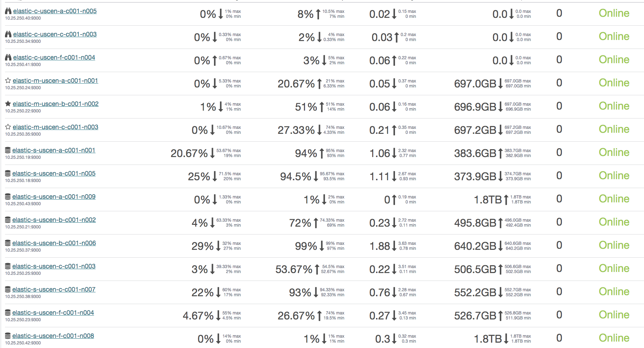The width and height of the screenshot is (644, 348).
Task: Click binoculars icon beside elastic-c-uscen-f-c001-n004
Action: [x=8, y=57]
